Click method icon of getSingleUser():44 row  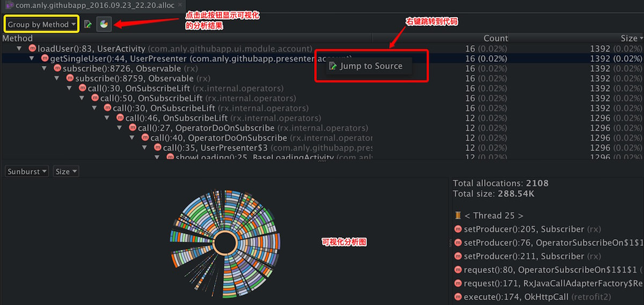click(45, 58)
